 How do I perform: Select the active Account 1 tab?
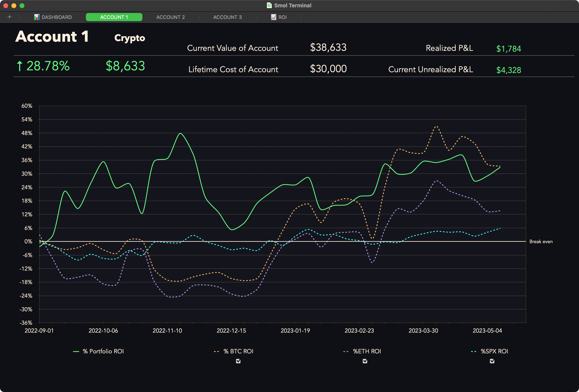point(114,17)
